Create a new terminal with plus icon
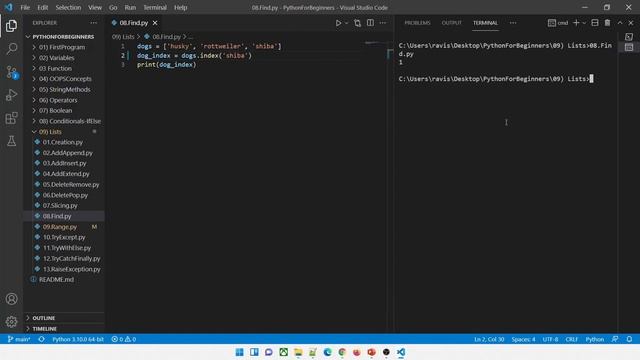The width and height of the screenshot is (640, 360). click(x=576, y=23)
